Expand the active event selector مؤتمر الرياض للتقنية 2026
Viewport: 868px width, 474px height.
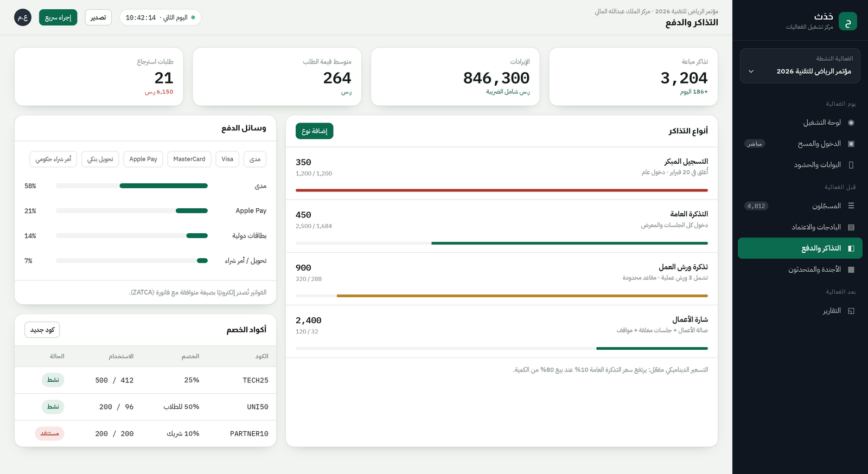tap(800, 66)
